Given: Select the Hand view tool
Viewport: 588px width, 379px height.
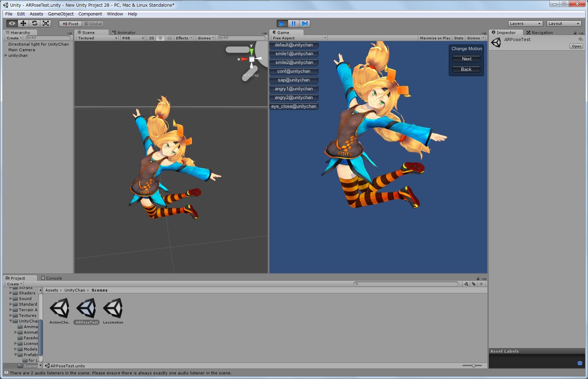Looking at the screenshot, I should tap(12, 24).
